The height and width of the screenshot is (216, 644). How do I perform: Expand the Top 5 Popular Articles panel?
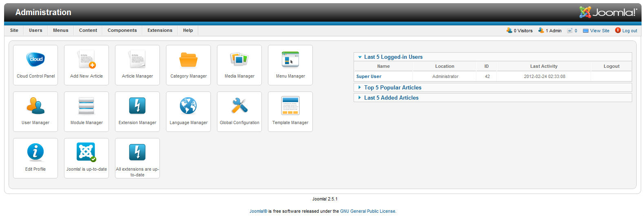point(493,87)
